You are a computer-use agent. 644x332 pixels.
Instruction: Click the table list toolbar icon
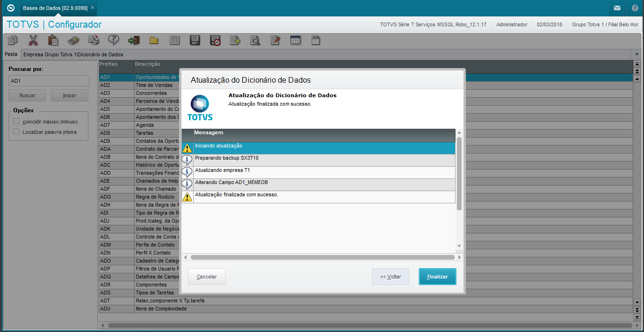tap(174, 40)
